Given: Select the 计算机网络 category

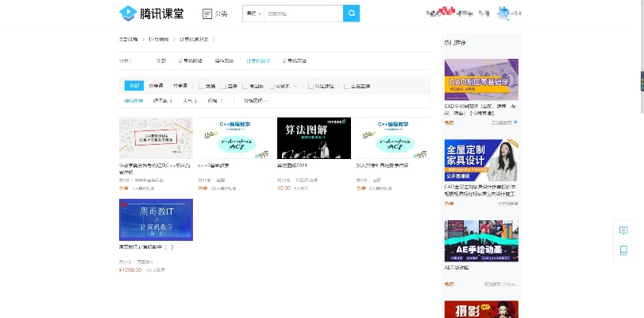Looking at the screenshot, I should click(190, 61).
